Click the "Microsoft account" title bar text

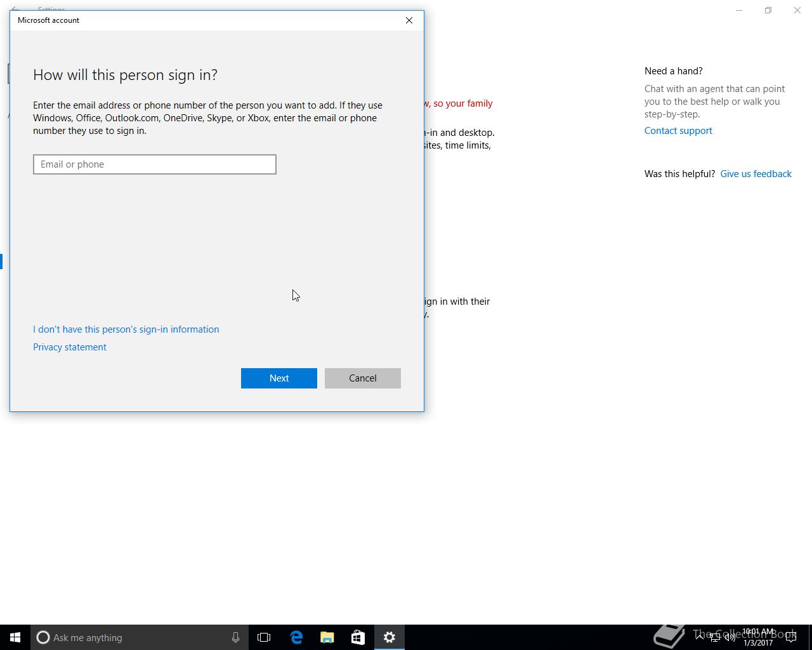48,20
